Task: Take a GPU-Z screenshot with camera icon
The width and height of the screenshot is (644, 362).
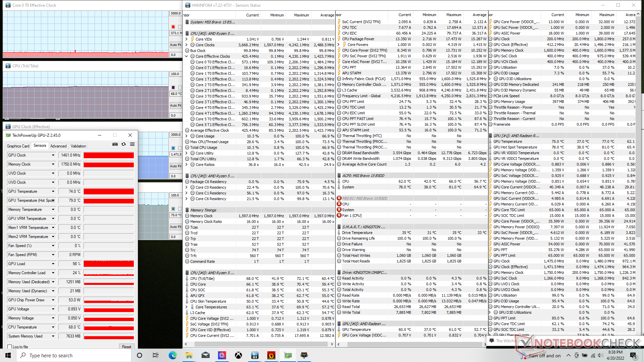Action: point(115,144)
